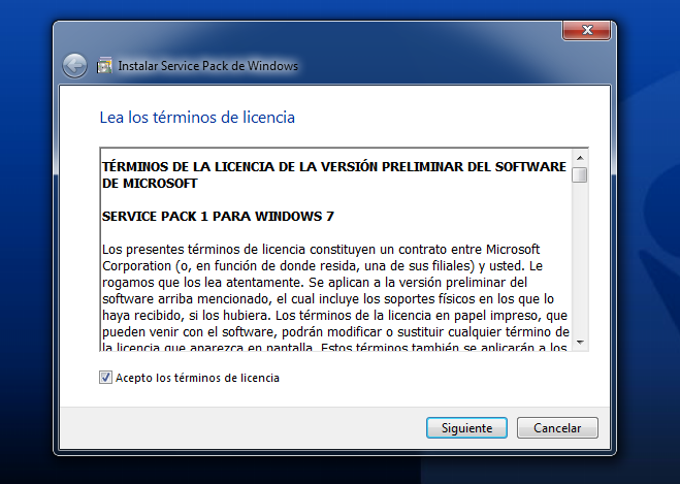This screenshot has height=484, width=680.
Task: Close the Service Pack installer window
Action: pyautogui.click(x=587, y=30)
